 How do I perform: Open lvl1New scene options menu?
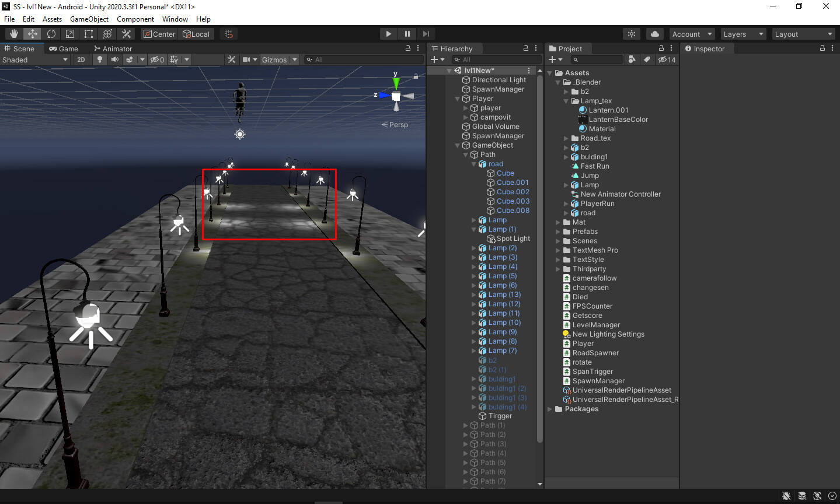pyautogui.click(x=529, y=71)
